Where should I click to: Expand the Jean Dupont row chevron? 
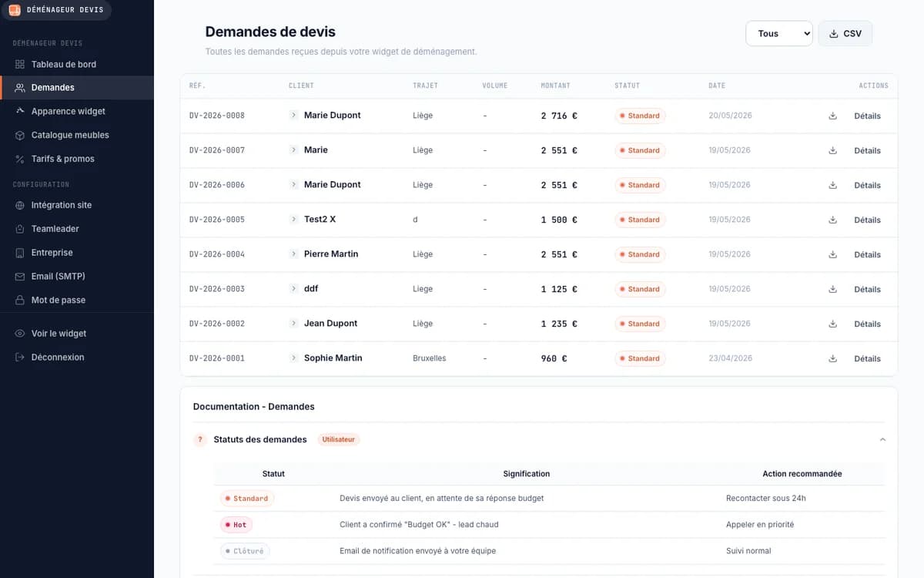(x=293, y=323)
